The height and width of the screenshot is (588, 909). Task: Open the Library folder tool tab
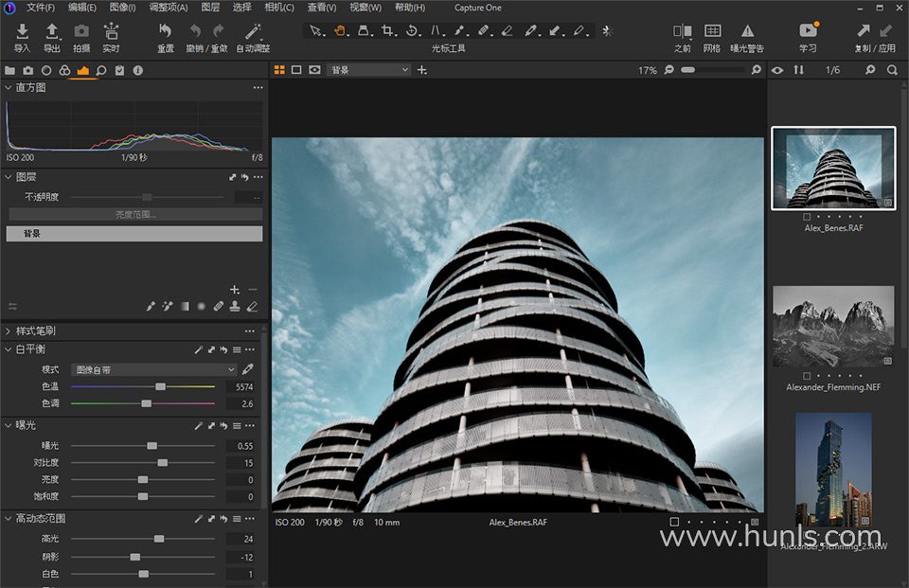pos(9,70)
